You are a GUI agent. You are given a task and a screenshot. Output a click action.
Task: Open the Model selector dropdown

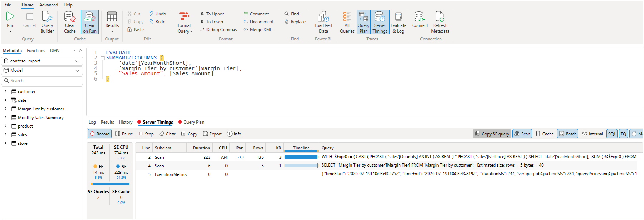tap(42, 71)
